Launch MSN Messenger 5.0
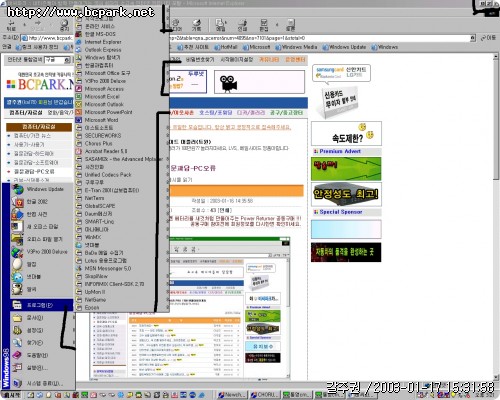 (x=107, y=268)
